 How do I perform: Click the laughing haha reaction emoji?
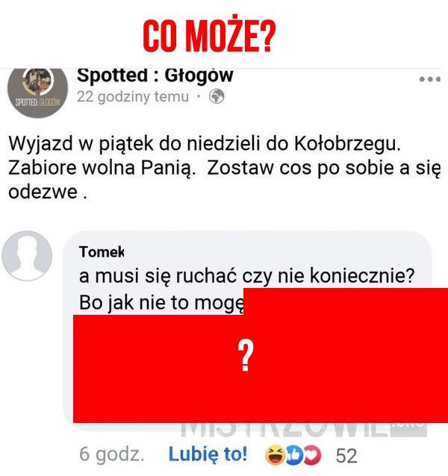(x=276, y=456)
